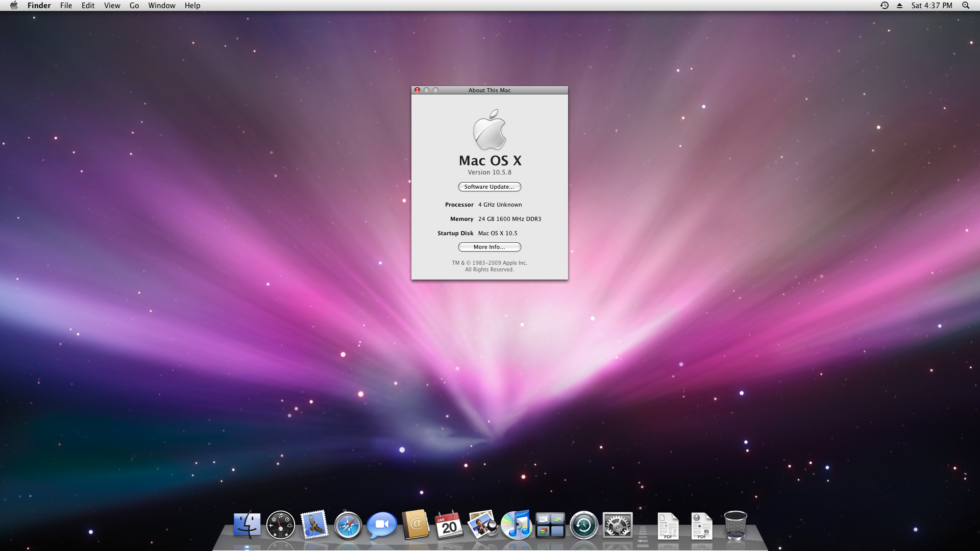Open System Preferences gear icon
Viewport: 980px width, 551px height.
(617, 525)
